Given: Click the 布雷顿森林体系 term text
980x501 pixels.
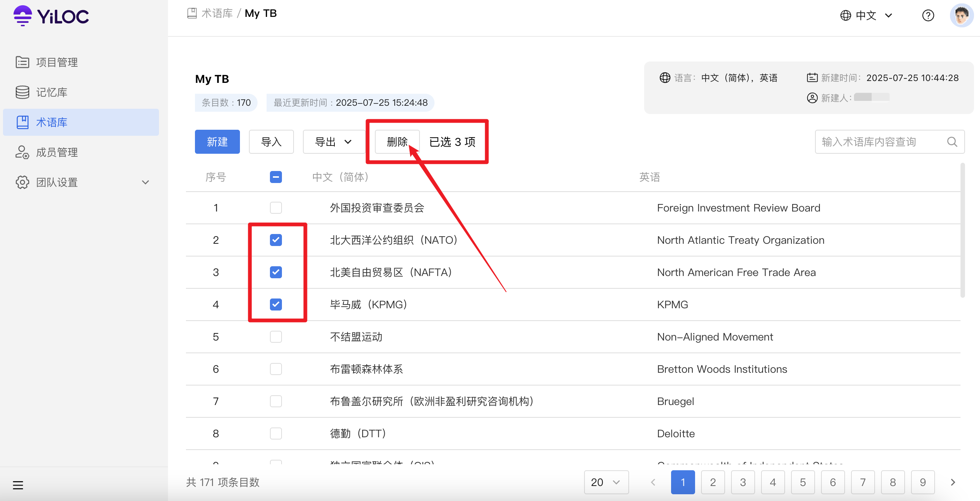Looking at the screenshot, I should tap(366, 369).
